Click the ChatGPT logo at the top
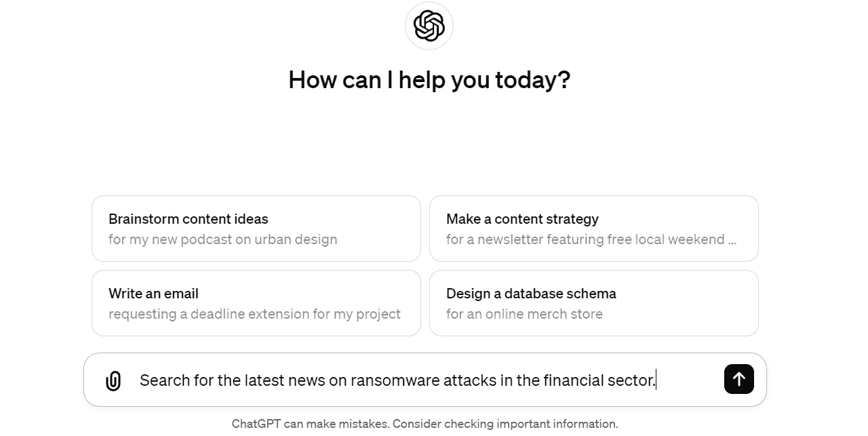The image size is (868, 436). (429, 26)
